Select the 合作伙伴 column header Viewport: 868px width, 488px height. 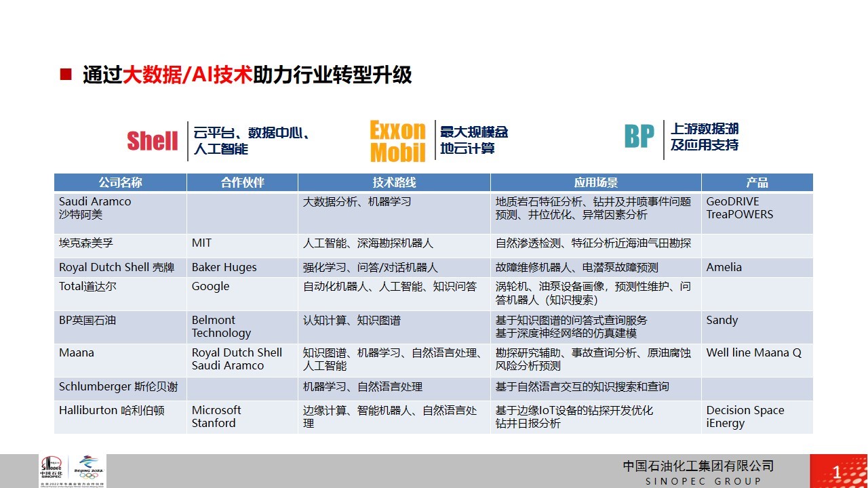[x=242, y=183]
